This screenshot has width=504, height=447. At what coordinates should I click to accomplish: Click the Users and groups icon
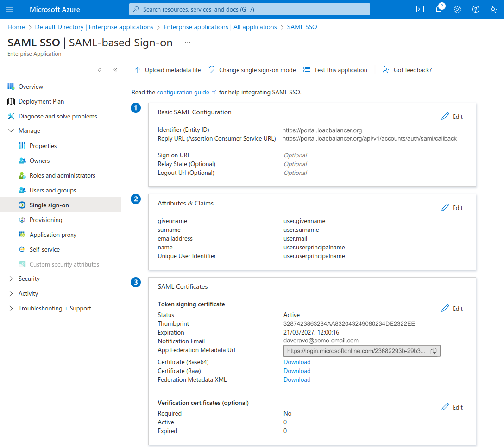22,190
